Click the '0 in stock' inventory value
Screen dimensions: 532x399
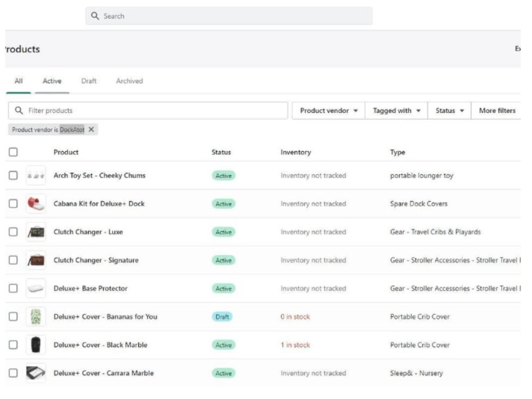[295, 317]
